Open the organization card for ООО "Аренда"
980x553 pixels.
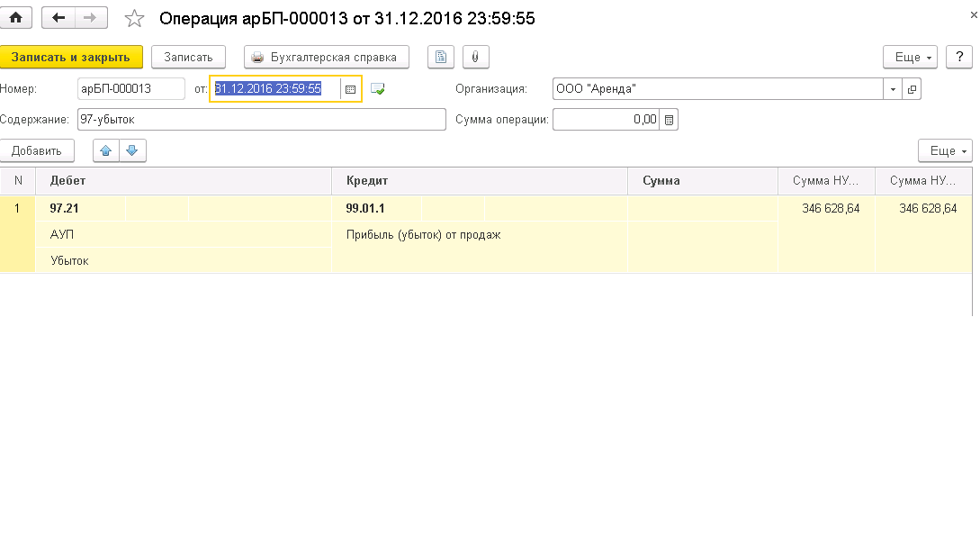pyautogui.click(x=912, y=89)
